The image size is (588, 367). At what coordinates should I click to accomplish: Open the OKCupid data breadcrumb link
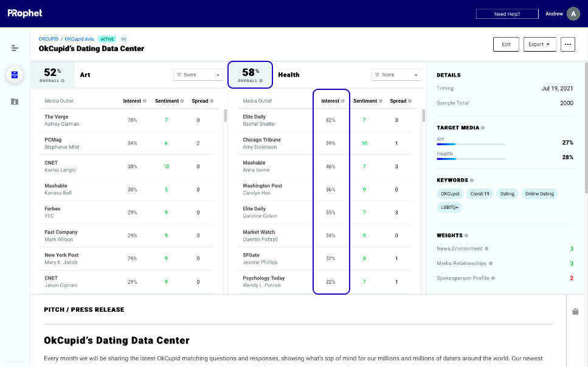80,39
